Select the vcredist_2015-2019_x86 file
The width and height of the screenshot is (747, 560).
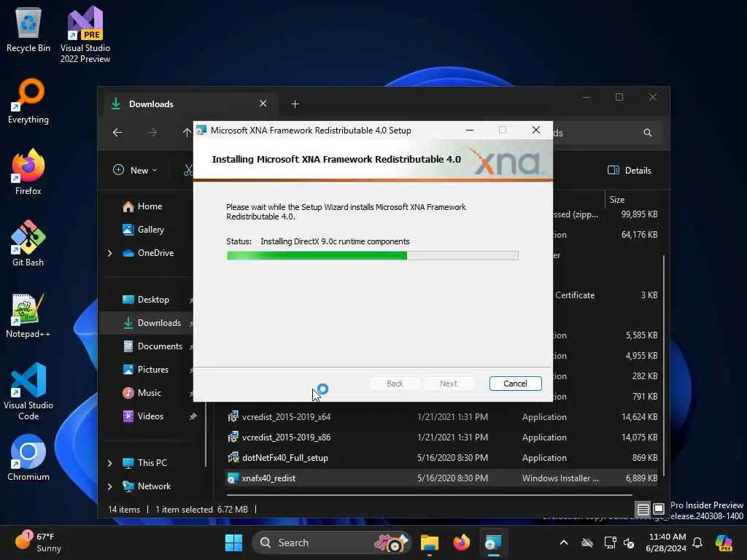(441, 437)
